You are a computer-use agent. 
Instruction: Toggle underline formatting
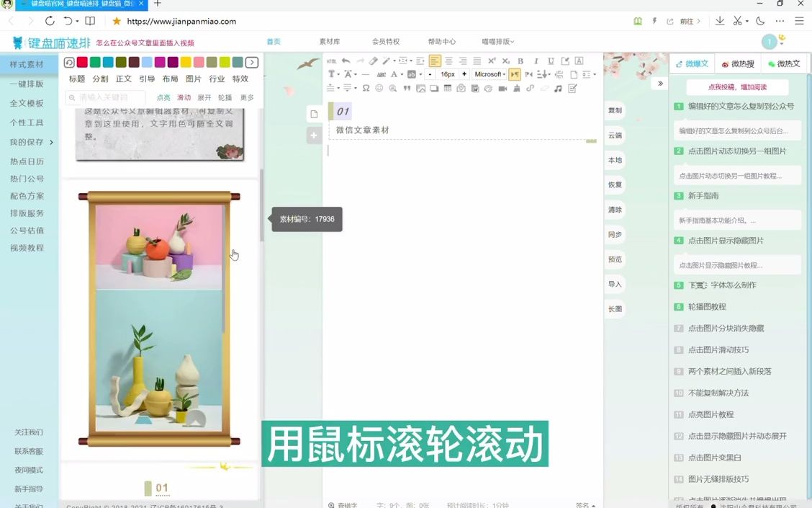click(x=550, y=62)
